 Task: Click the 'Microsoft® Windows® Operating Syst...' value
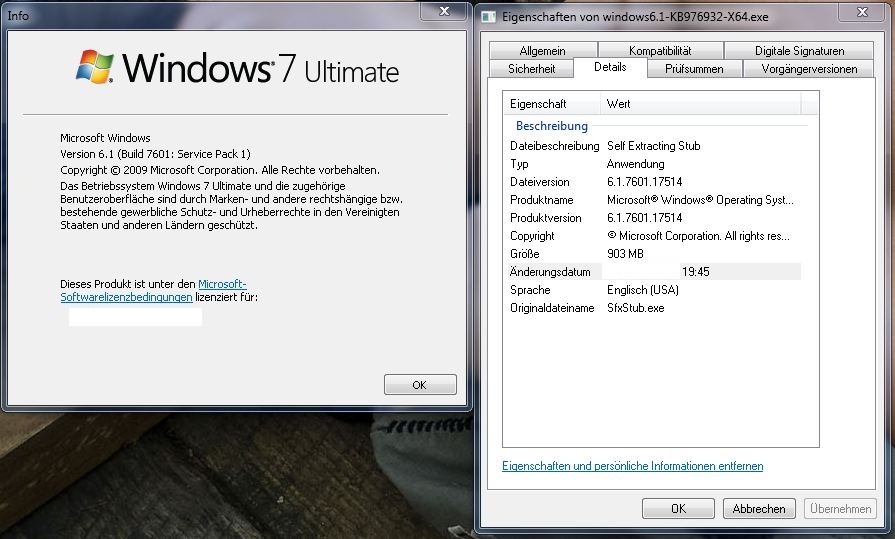[x=700, y=200]
